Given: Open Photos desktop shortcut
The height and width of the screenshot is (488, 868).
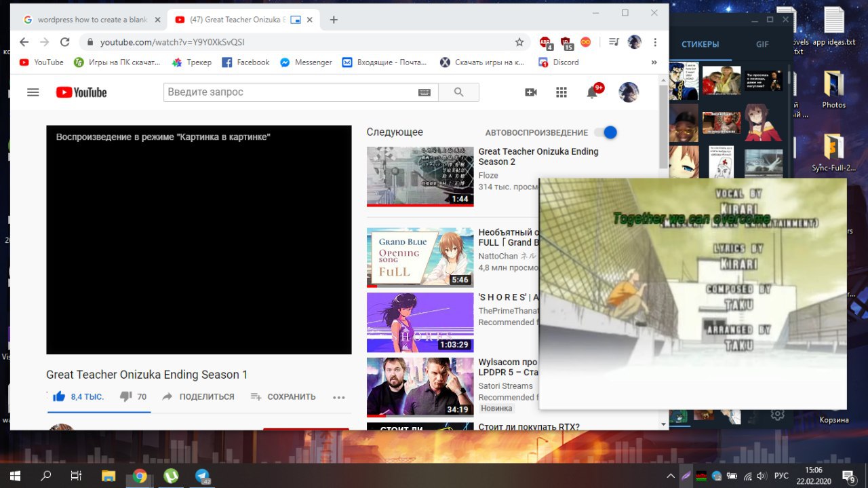Looking at the screenshot, I should (x=833, y=88).
